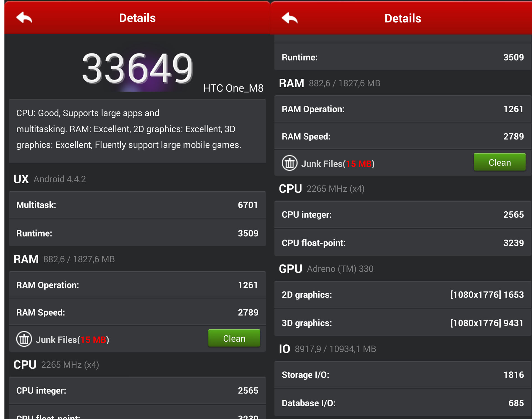532x419 pixels.
Task: Select the left RAM Speed 2789 row
Action: (x=137, y=312)
